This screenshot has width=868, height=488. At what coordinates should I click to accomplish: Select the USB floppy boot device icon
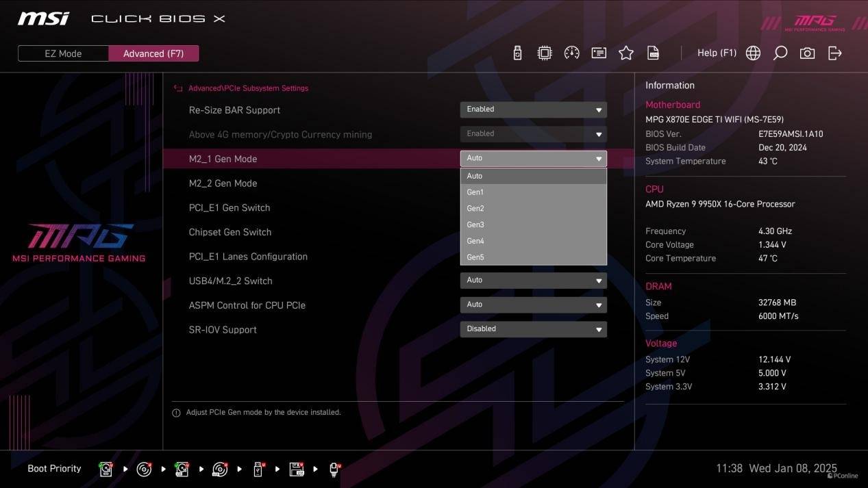pos(297,470)
